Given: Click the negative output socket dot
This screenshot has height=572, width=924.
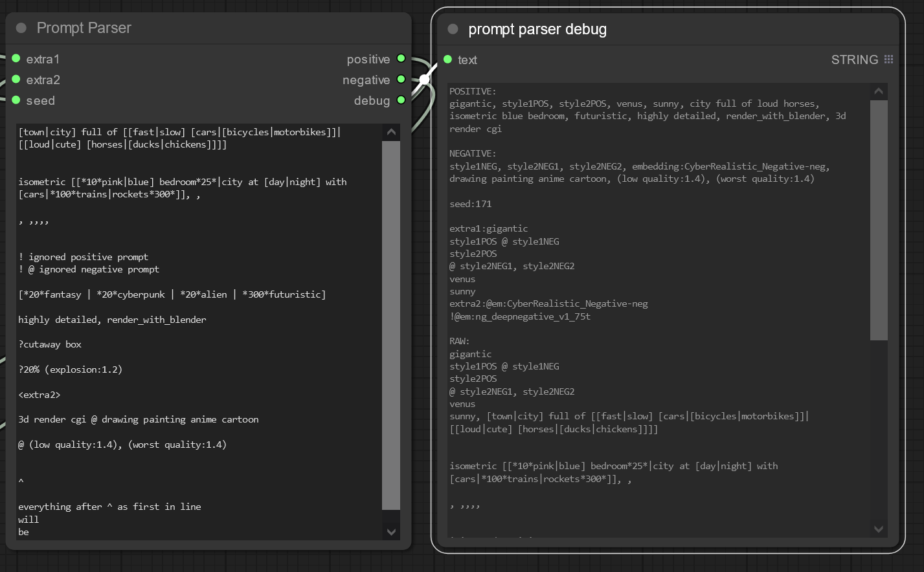Looking at the screenshot, I should point(401,80).
